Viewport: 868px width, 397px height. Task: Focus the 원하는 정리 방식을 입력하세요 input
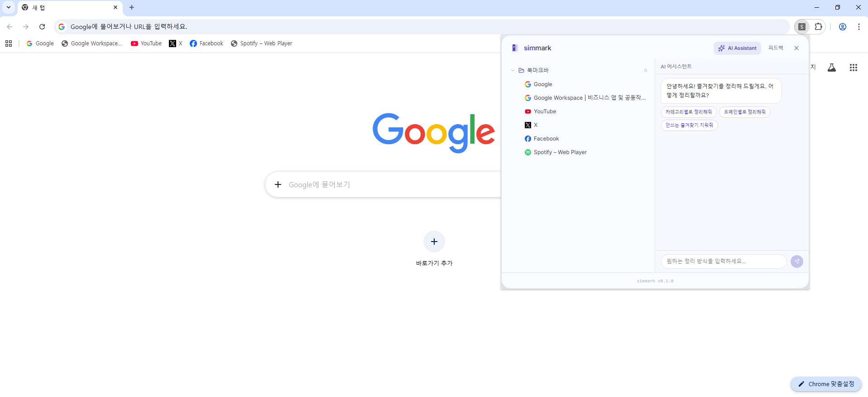724,261
